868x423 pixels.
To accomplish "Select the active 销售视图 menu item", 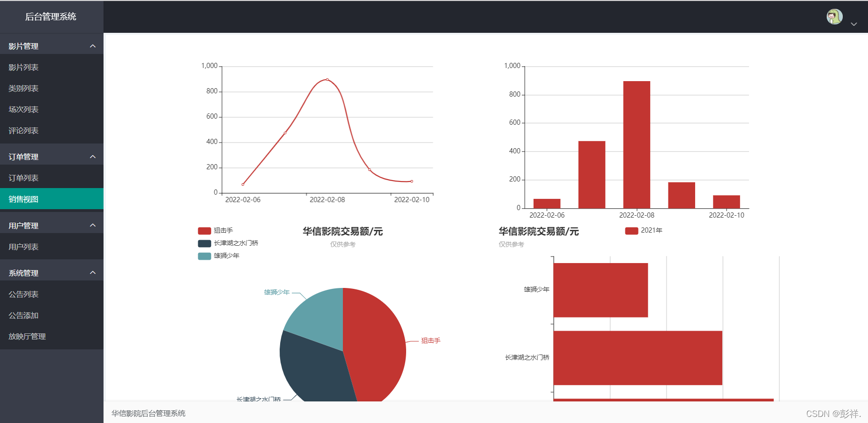I will [x=52, y=199].
